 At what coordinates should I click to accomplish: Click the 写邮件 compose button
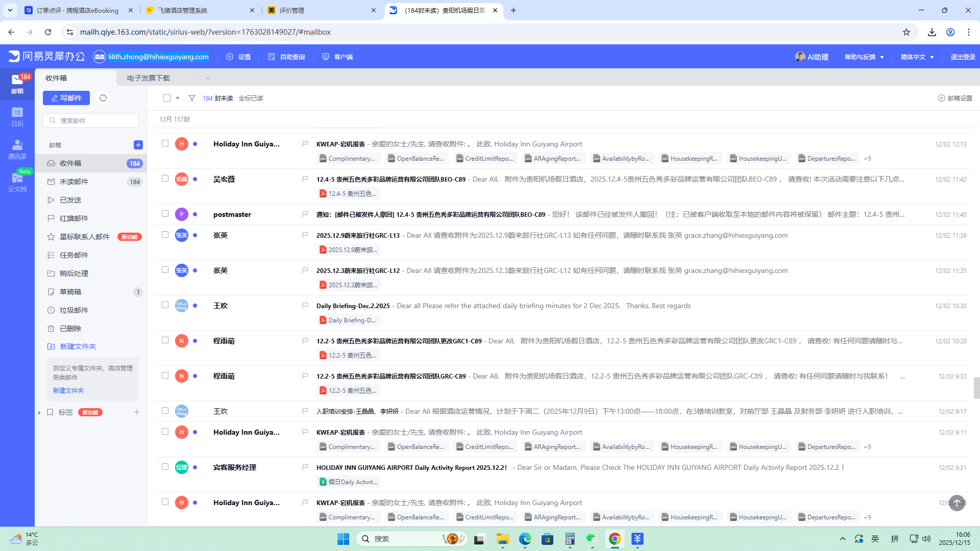[66, 98]
